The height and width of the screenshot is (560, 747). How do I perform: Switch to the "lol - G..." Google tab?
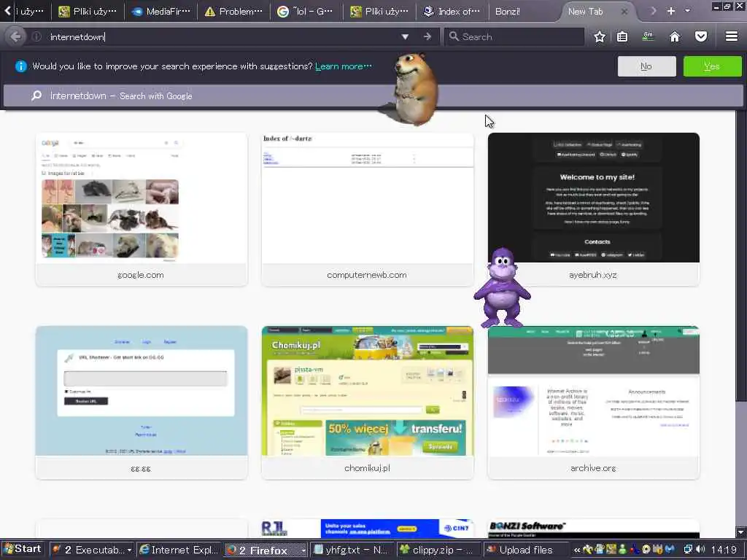pyautogui.click(x=306, y=12)
